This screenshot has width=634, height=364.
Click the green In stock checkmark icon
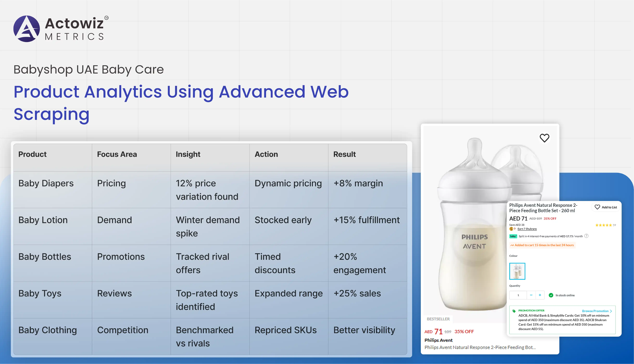551,295
